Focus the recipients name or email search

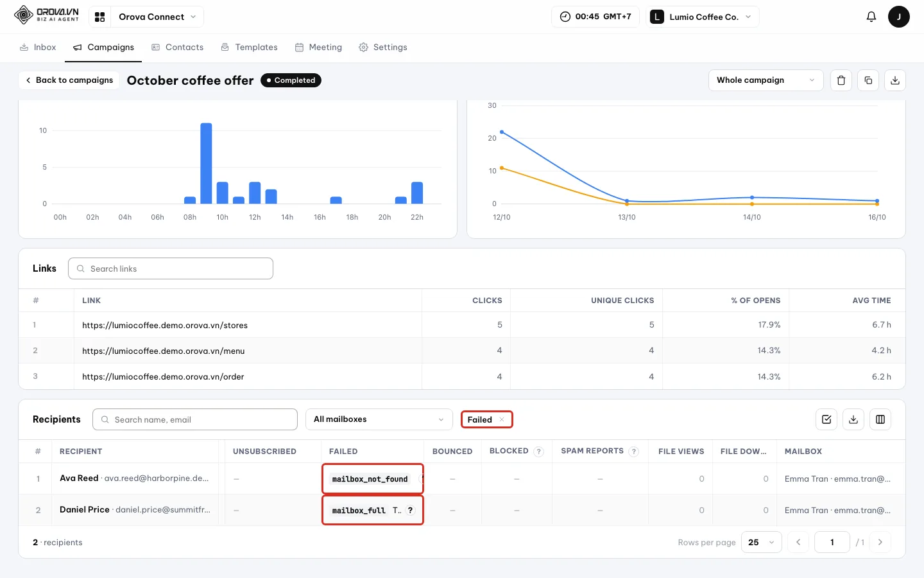coord(195,419)
